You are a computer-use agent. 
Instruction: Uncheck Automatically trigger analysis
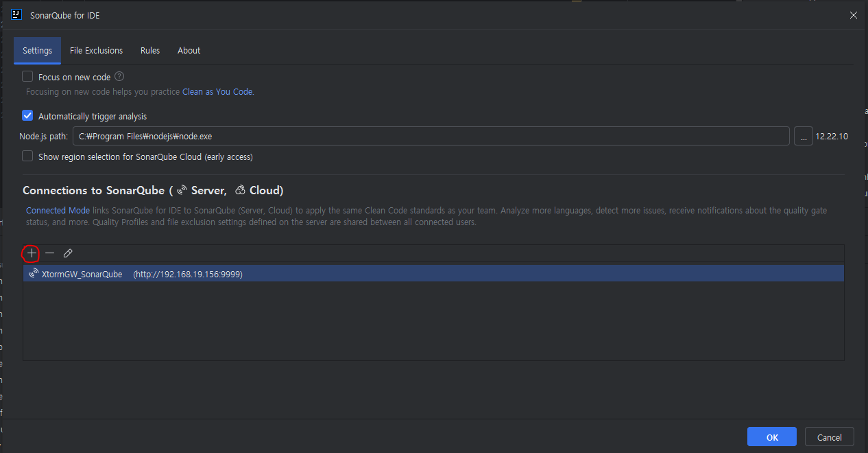(x=27, y=116)
